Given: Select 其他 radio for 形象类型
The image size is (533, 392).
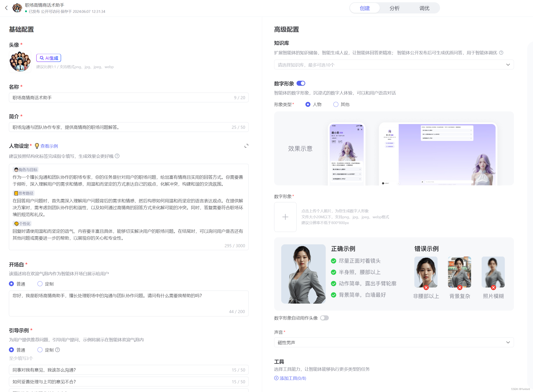Looking at the screenshot, I should click(336, 104).
